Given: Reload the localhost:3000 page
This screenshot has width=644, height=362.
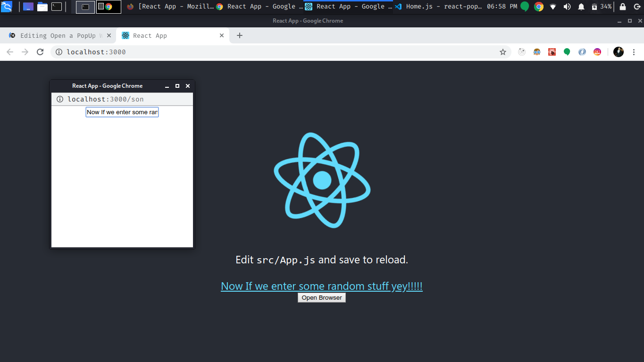Looking at the screenshot, I should [40, 52].
